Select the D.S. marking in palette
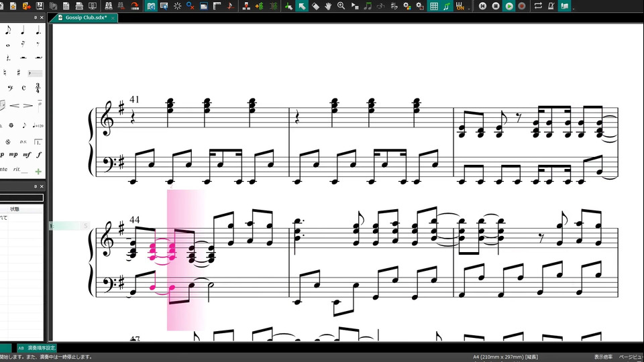 [x=23, y=142]
